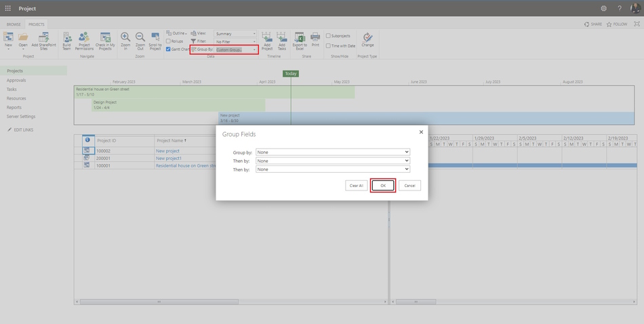Click the New project timeline bar
Screen dimensions: 644x324
click(426, 118)
